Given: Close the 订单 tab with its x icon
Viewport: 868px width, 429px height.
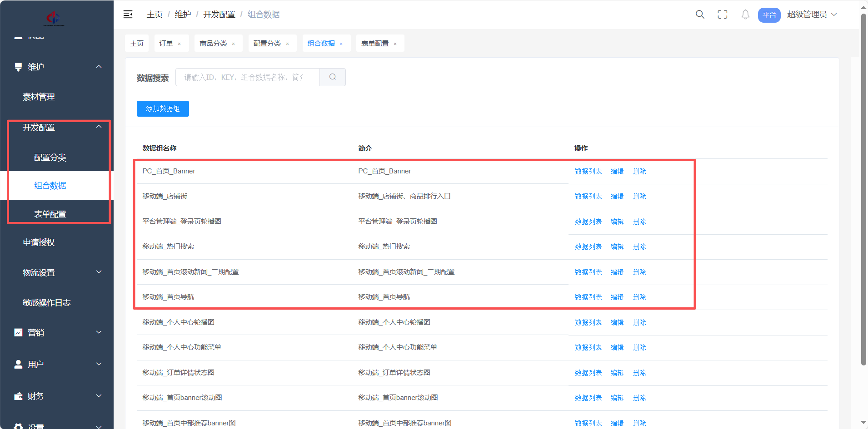Looking at the screenshot, I should click(x=180, y=44).
